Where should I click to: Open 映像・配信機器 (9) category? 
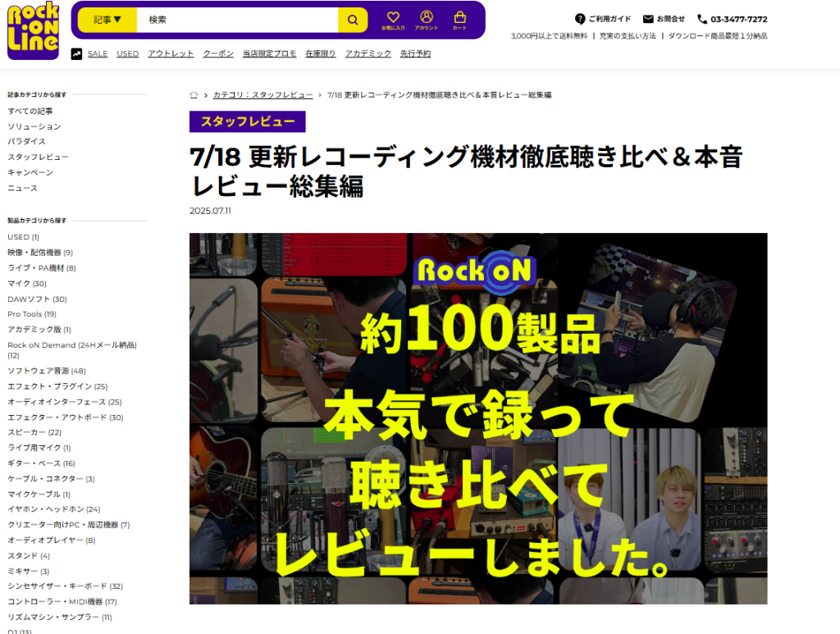pyautogui.click(x=40, y=253)
